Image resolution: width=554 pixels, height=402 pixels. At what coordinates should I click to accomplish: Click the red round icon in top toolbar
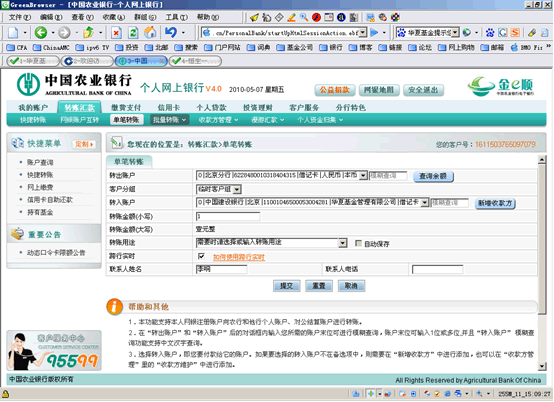316,17
